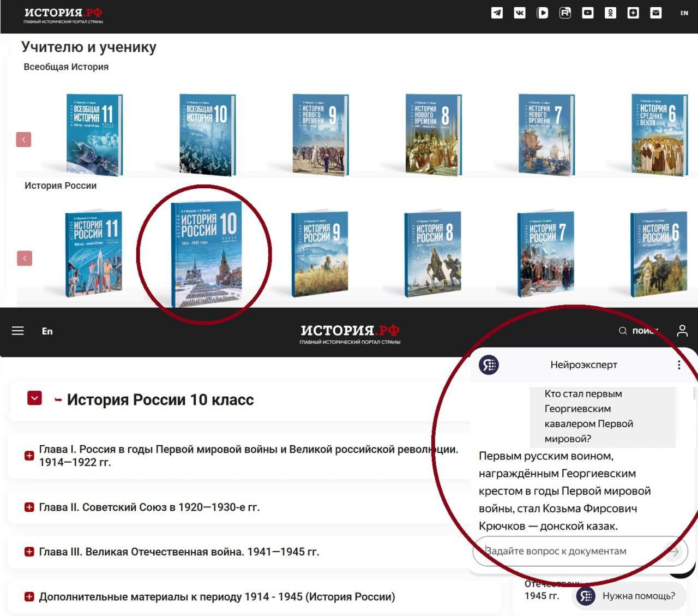Screen dimensions: 698x616
Task: Click the search magnifier icon
Action: coord(623,331)
